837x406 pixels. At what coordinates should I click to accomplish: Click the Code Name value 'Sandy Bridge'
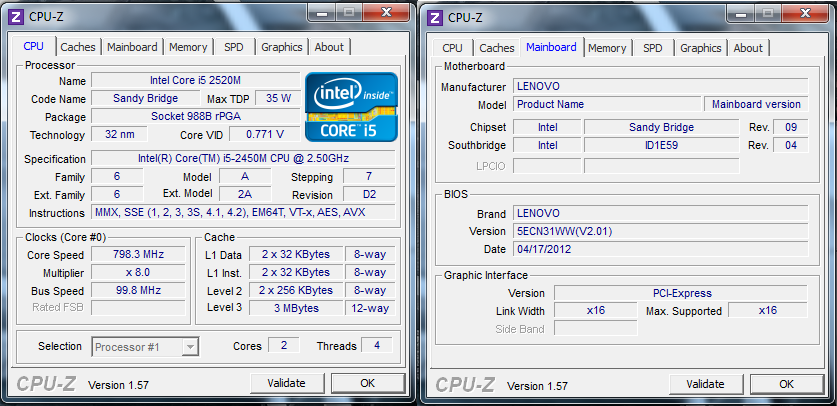[145, 98]
